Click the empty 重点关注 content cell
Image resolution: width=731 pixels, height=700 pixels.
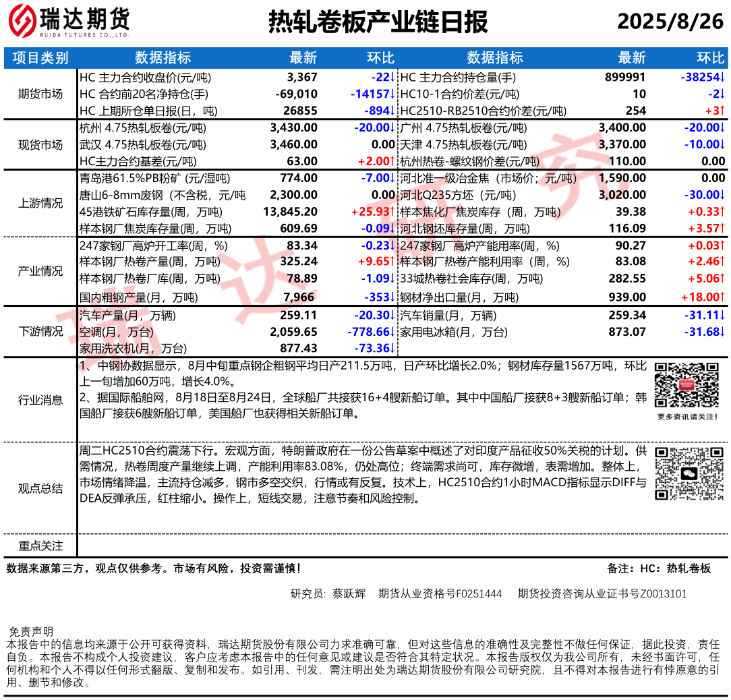(x=403, y=546)
